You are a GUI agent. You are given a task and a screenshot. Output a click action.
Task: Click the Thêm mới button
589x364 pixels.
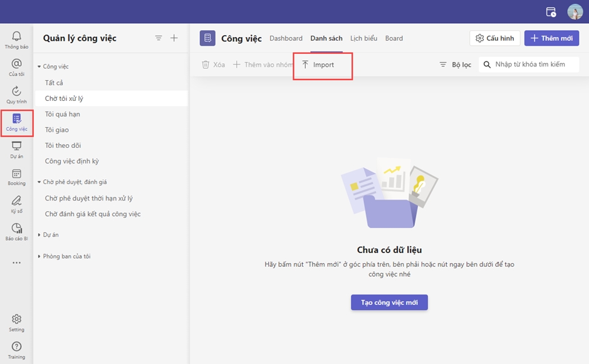click(551, 38)
